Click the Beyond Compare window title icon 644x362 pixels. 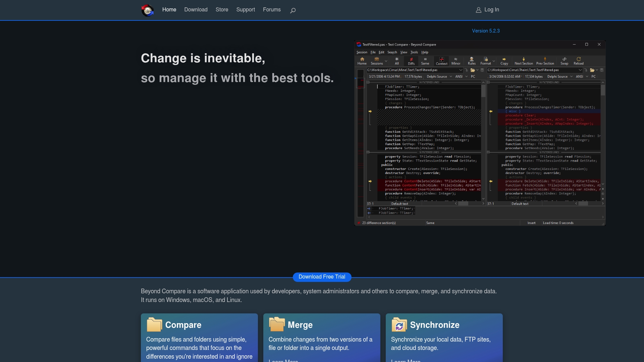click(359, 44)
